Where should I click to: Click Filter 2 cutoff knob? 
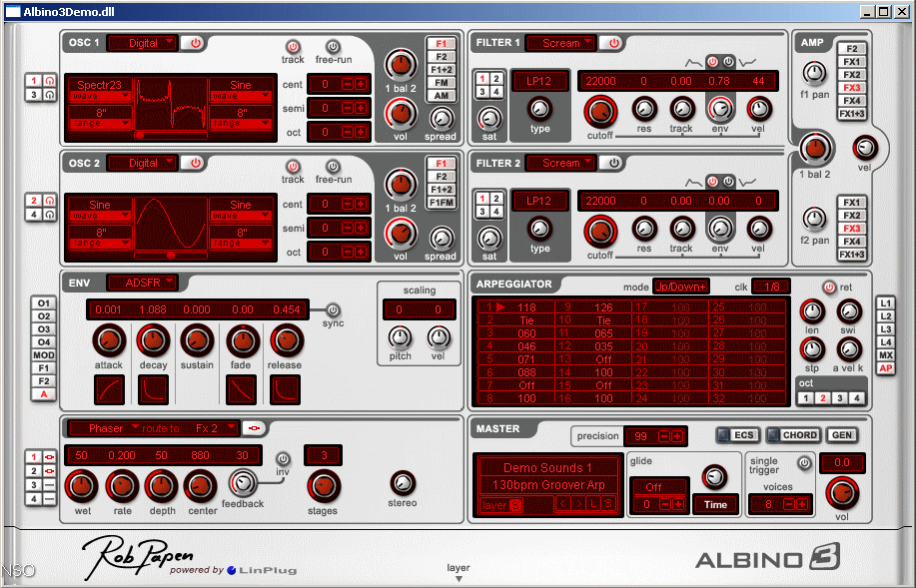tap(600, 232)
